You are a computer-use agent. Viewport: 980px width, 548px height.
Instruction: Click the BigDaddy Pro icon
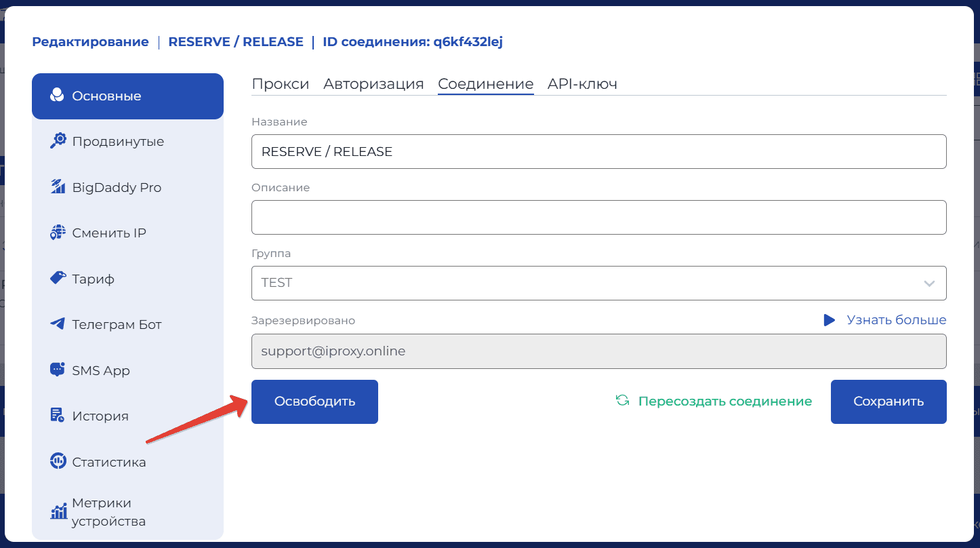click(58, 187)
